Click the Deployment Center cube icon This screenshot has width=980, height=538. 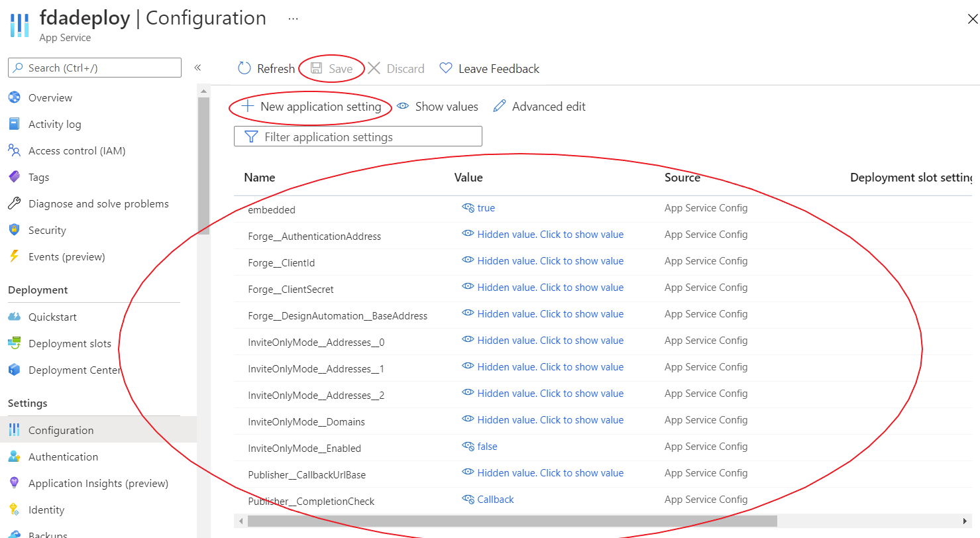point(15,370)
